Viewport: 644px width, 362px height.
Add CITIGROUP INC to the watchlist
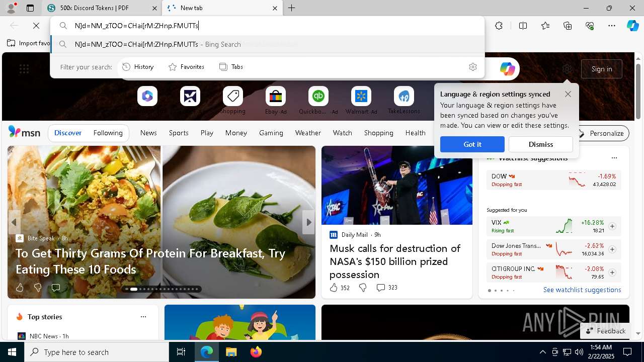[x=612, y=273]
